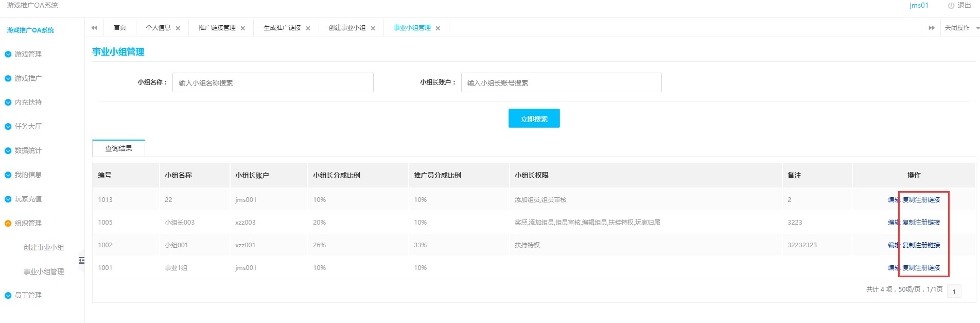Expand the 游戏管理 sidebar menu

pyautogui.click(x=28, y=54)
